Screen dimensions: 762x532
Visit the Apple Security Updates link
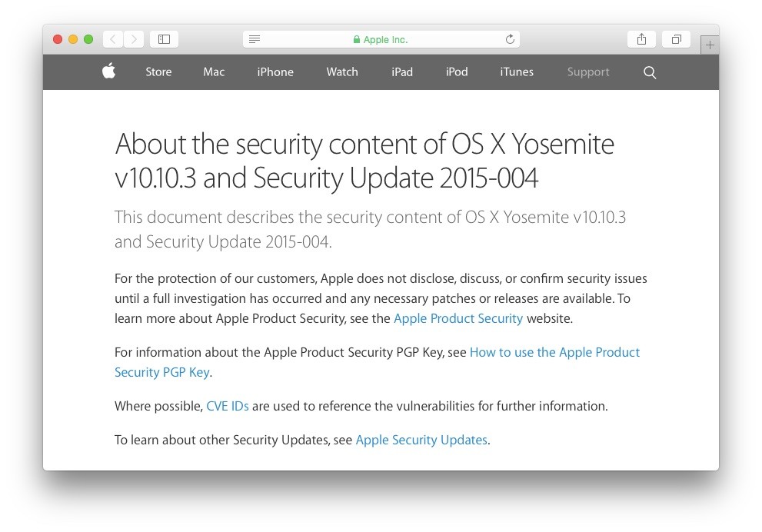coord(421,441)
